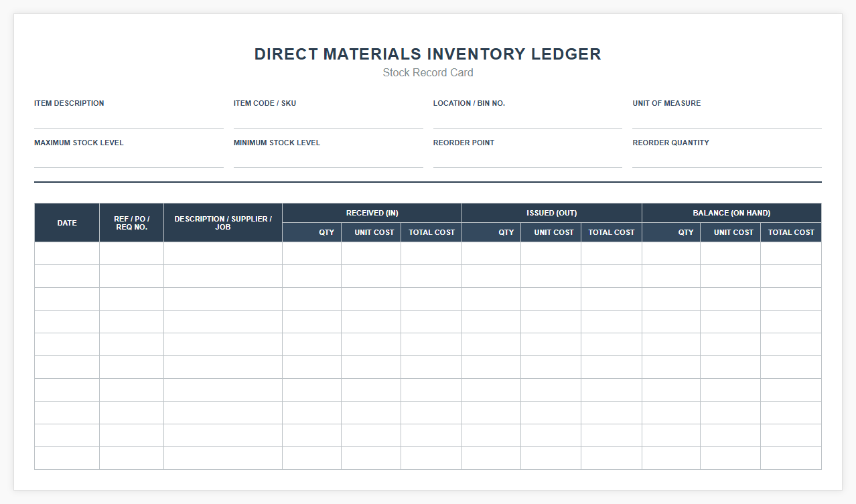The width and height of the screenshot is (856, 504).
Task: Click 'TOTAL COST' header under Balance (On Hand)
Action: pos(791,232)
